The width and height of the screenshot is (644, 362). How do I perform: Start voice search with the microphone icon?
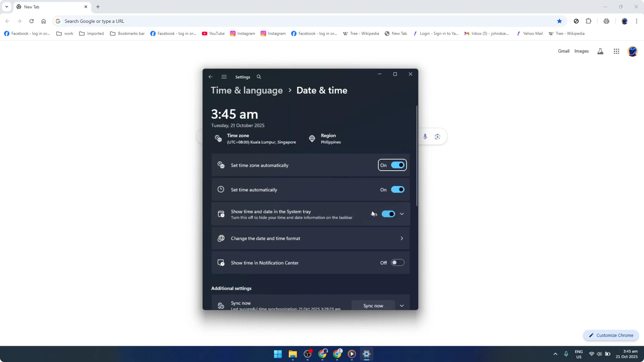click(425, 136)
